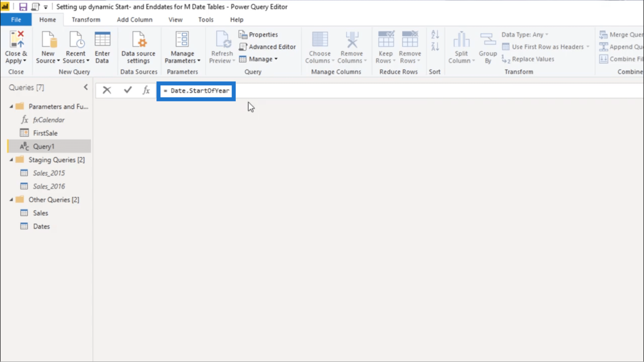This screenshot has width=644, height=362.
Task: Open Quick Access Toolbar customize arrow
Action: click(x=46, y=7)
